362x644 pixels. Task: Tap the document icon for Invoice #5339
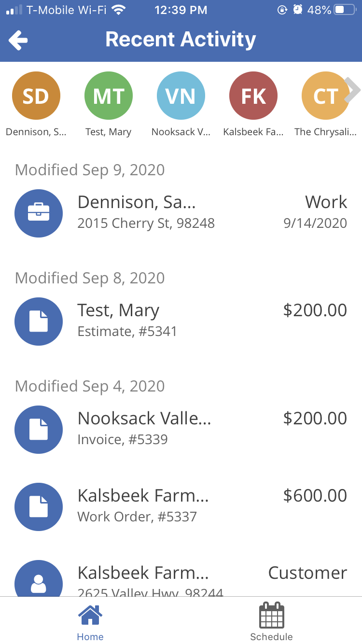coord(39,429)
